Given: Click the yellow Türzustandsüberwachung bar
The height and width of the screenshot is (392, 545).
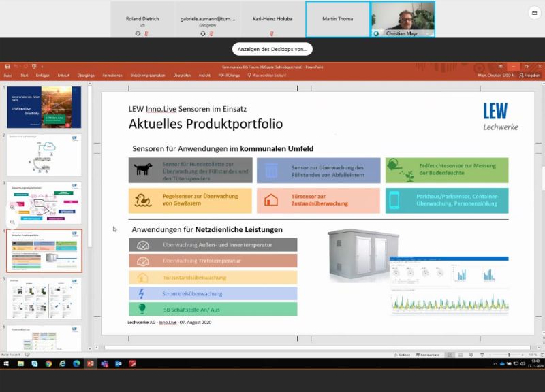Looking at the screenshot, I should (213, 278).
